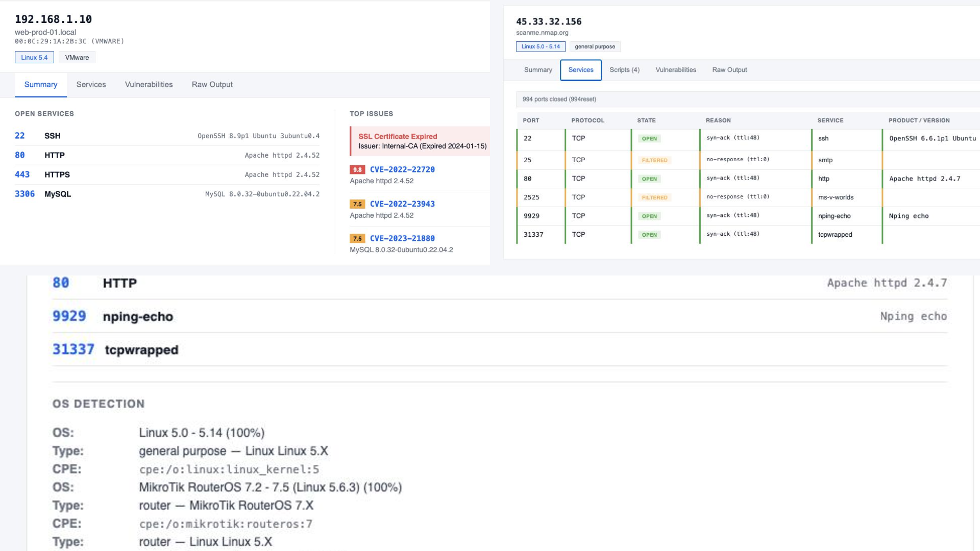
Task: Click the FILTERED badge for port 25
Action: click(x=654, y=160)
